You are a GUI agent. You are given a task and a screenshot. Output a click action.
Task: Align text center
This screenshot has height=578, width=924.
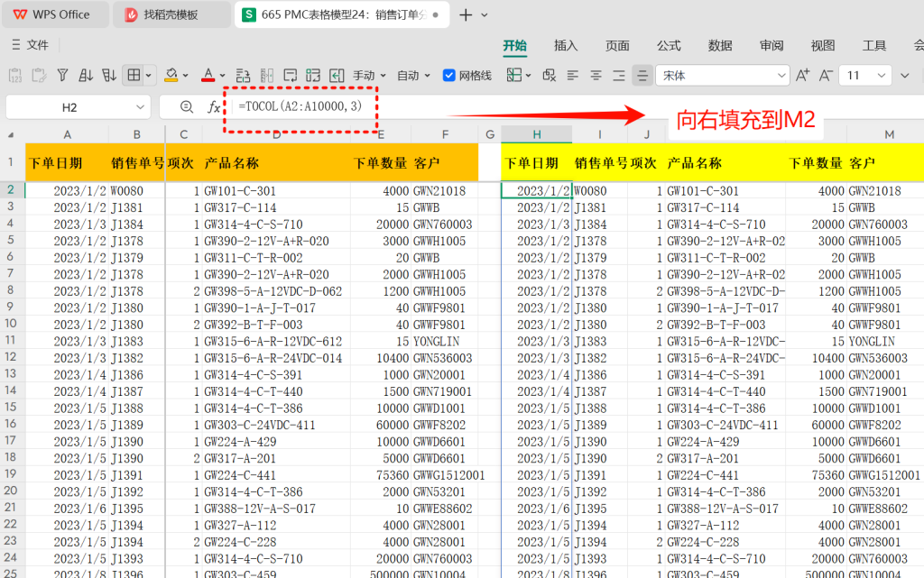pos(596,76)
